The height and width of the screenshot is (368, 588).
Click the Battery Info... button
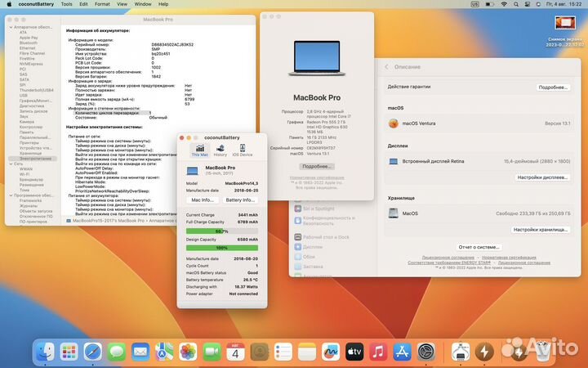point(240,200)
